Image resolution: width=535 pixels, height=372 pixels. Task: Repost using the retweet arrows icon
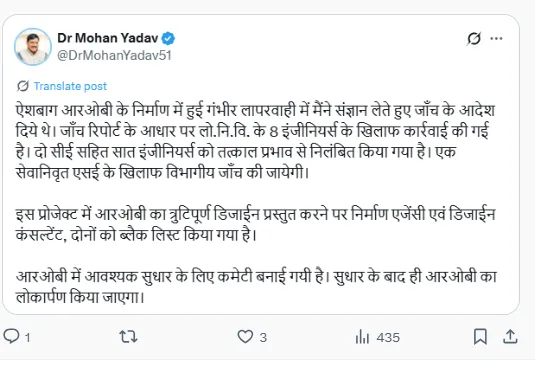pyautogui.click(x=128, y=337)
